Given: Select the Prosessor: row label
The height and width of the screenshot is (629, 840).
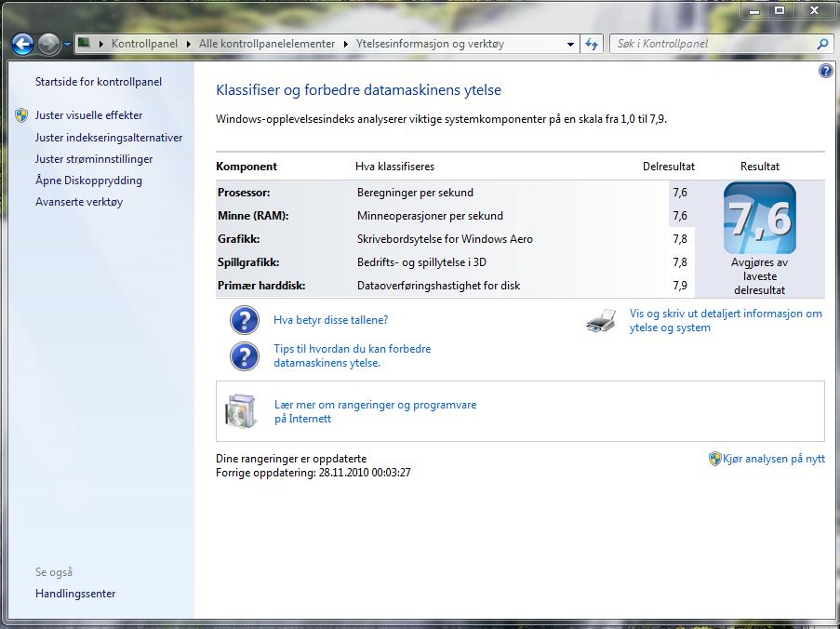Looking at the screenshot, I should click(244, 193).
